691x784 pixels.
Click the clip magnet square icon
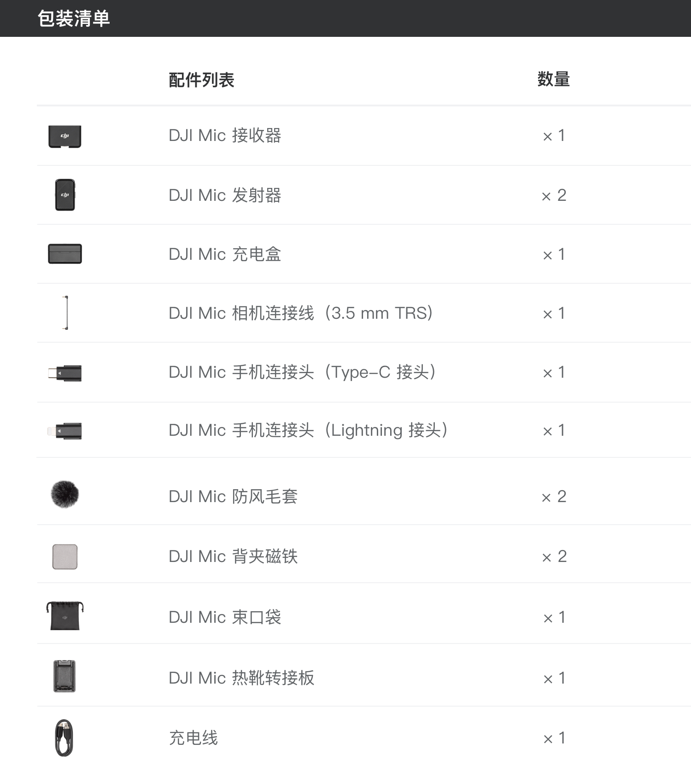click(x=65, y=556)
